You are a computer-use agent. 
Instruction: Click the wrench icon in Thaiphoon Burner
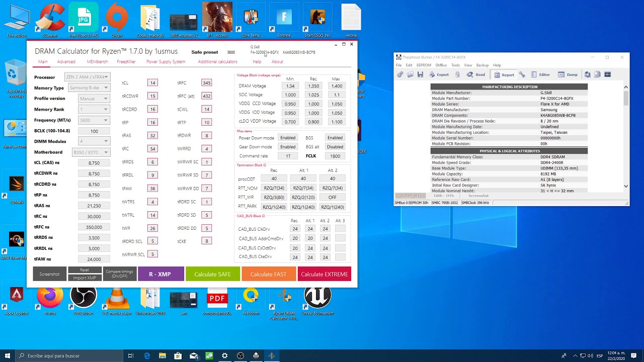coord(522,74)
